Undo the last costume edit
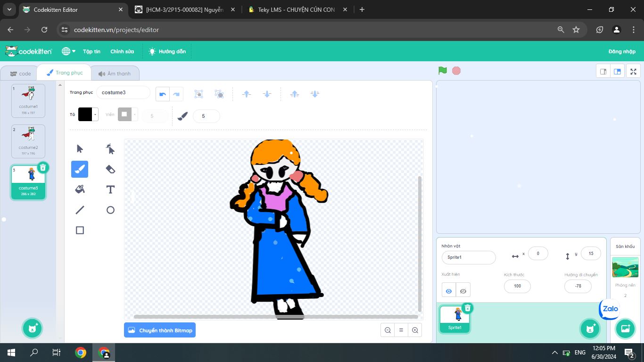The height and width of the screenshot is (362, 644). point(163,94)
